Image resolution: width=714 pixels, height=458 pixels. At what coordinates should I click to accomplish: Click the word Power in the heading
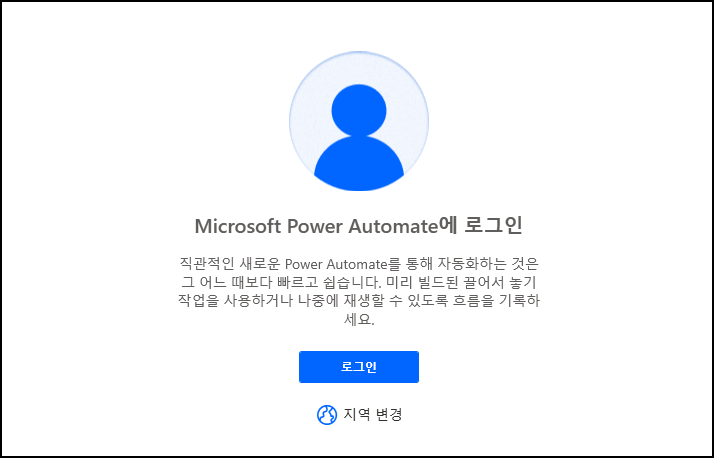point(315,226)
